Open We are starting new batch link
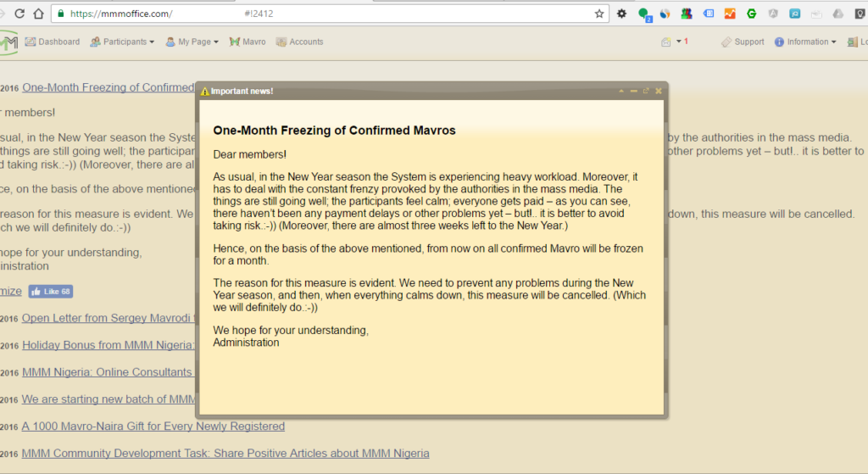The image size is (868, 474). click(x=108, y=399)
